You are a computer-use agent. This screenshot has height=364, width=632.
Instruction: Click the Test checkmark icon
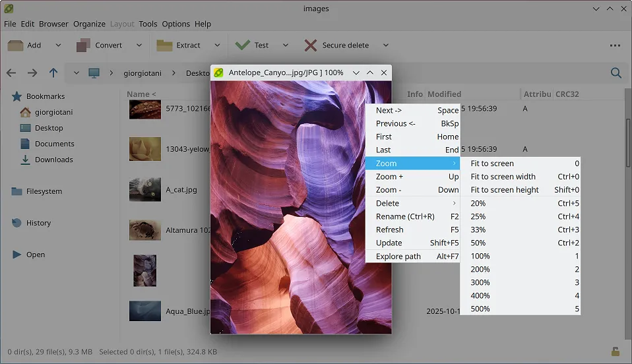pos(243,45)
